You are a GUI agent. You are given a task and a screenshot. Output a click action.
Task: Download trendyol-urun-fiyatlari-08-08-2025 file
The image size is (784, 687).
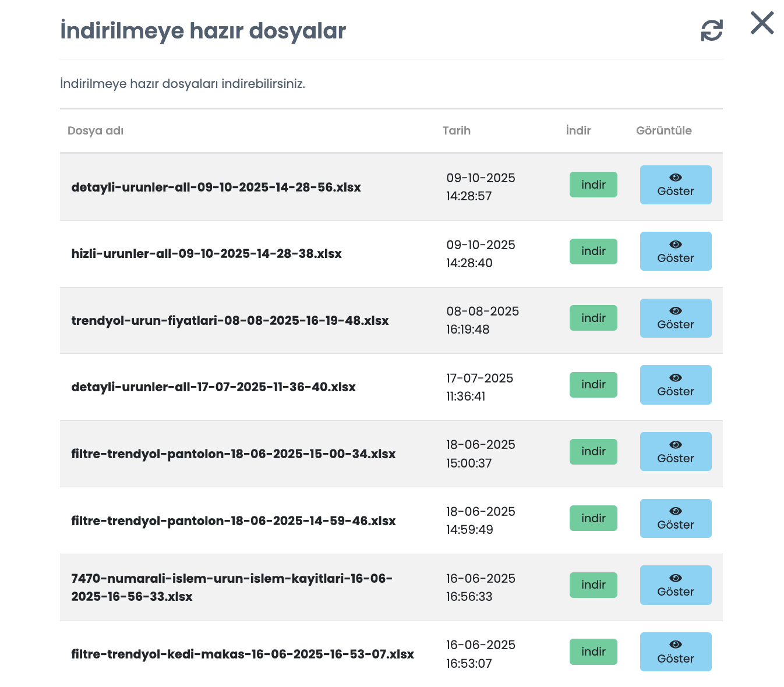coord(594,318)
